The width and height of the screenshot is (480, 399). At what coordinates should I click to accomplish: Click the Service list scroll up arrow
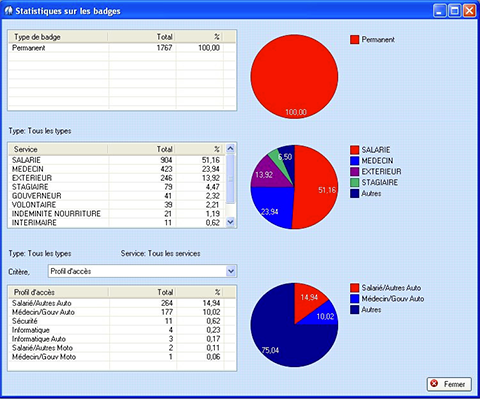230,148
